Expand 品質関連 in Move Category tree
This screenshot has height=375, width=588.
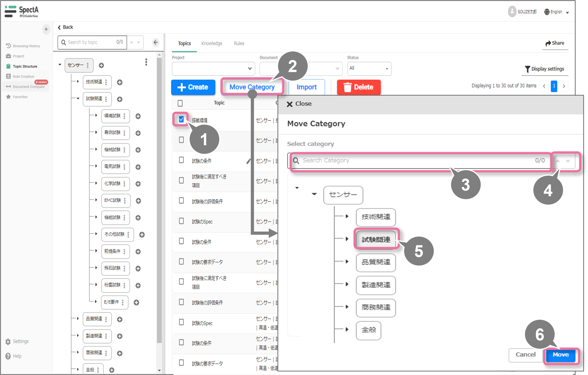coord(347,261)
